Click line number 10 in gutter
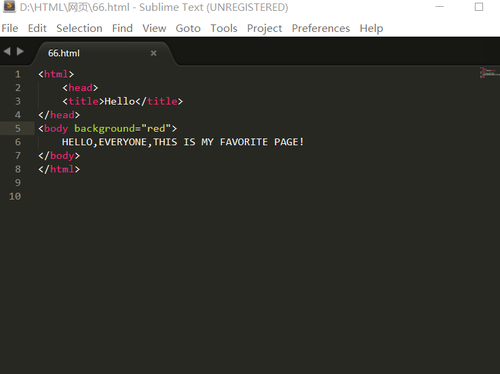Image resolution: width=500 pixels, height=374 pixels. click(x=15, y=196)
